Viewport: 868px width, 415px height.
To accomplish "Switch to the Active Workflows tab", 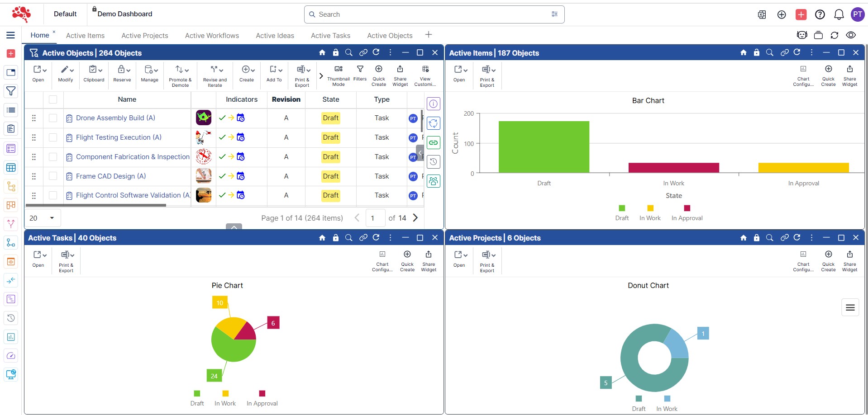I will [212, 36].
